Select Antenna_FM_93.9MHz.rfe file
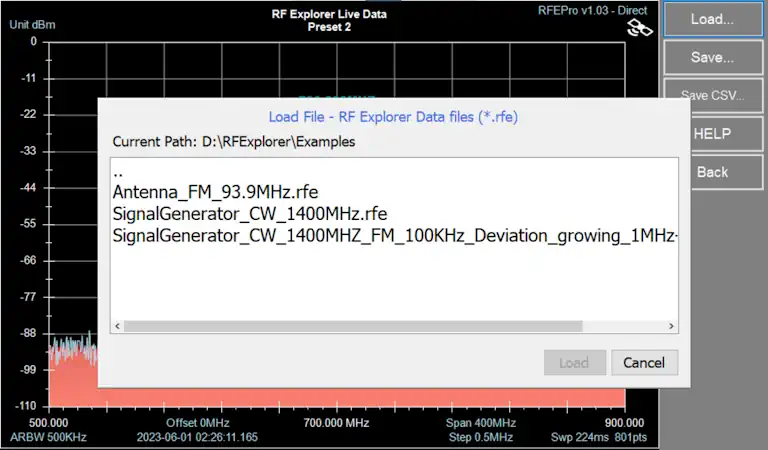This screenshot has height=450, width=768. 216,192
